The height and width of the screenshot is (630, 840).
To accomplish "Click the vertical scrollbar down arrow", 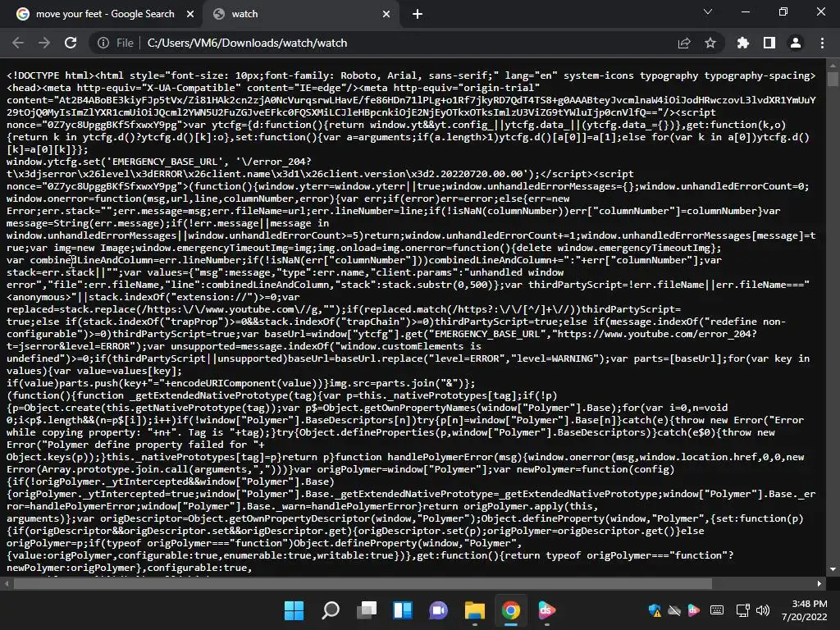I will coord(832,569).
